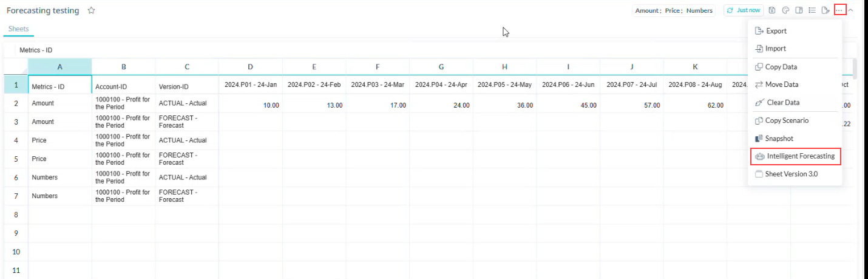Select column D header
This screenshot has height=279, width=868.
tap(250, 67)
